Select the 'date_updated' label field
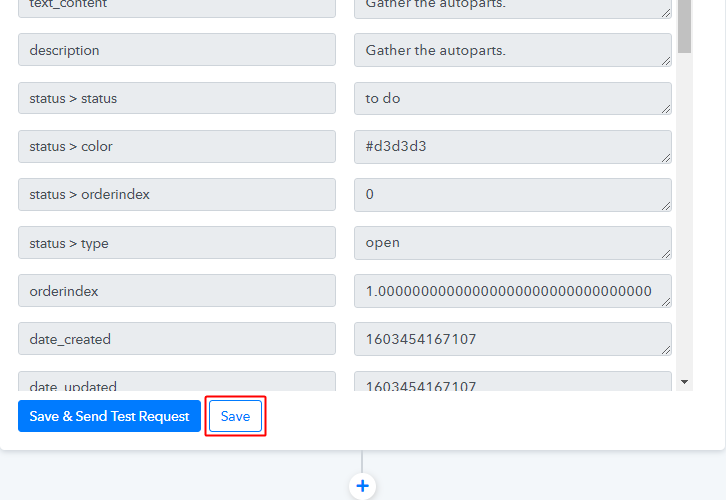 (x=177, y=381)
